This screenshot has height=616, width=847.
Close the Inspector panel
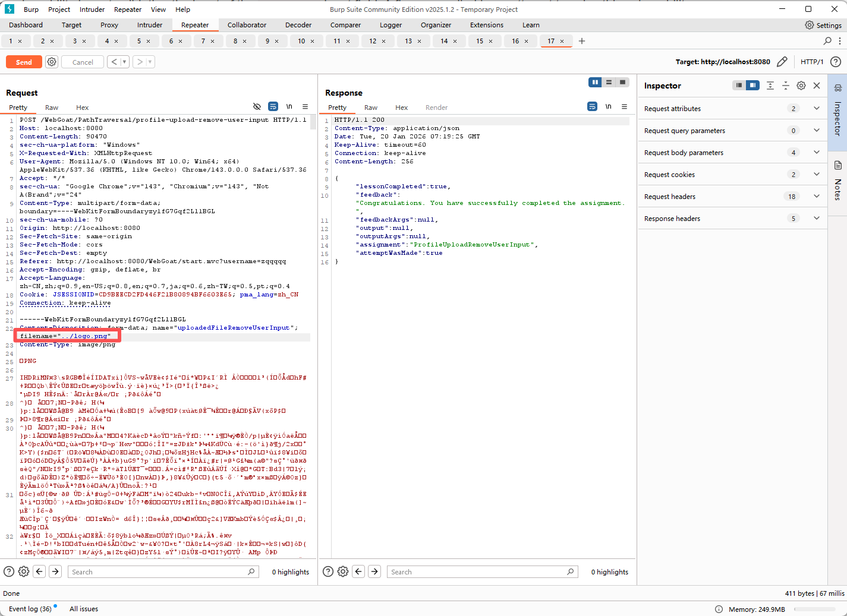click(x=817, y=86)
